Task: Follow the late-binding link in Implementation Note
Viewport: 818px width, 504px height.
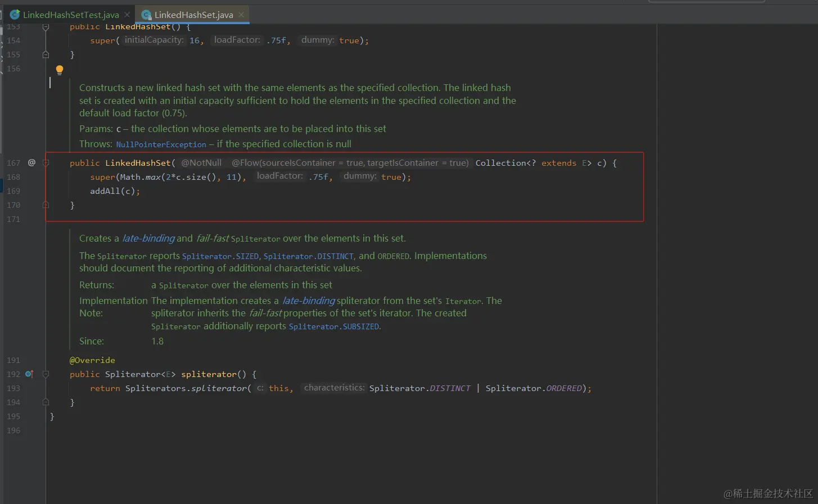Action: pyautogui.click(x=309, y=301)
